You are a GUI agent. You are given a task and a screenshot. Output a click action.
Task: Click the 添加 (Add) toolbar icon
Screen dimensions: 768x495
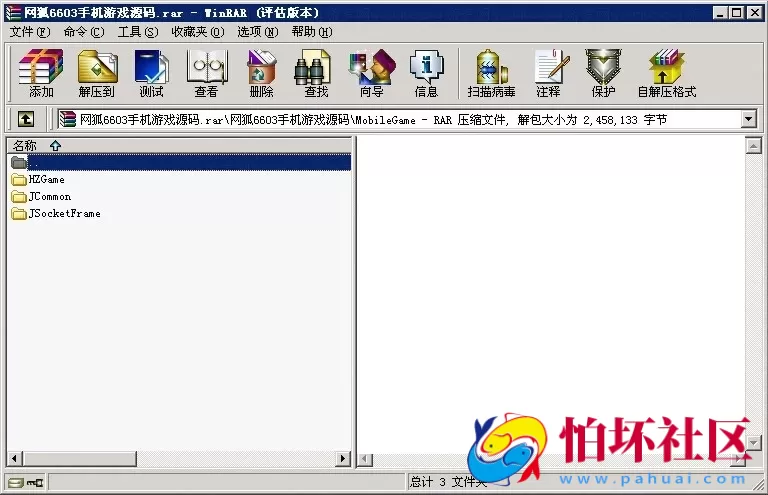41,74
